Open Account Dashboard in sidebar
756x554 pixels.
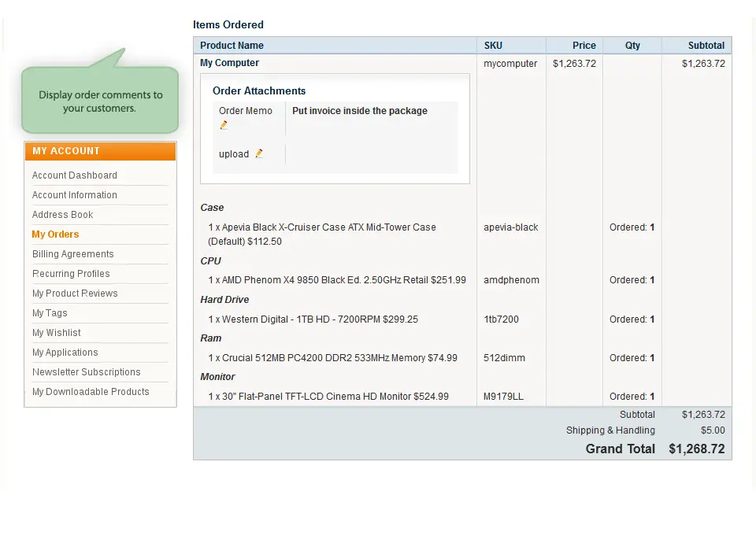[75, 175]
